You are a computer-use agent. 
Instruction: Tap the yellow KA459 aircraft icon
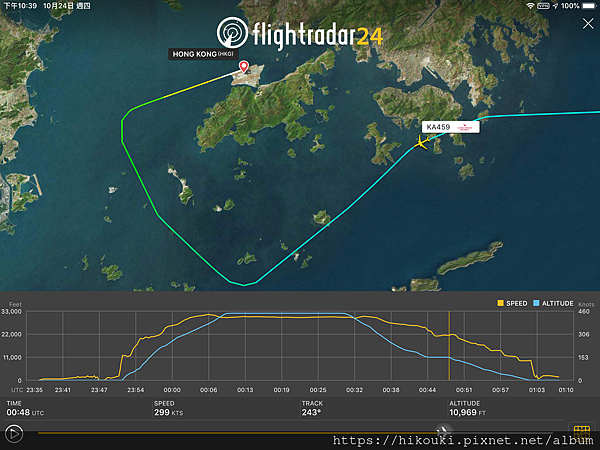(x=420, y=143)
